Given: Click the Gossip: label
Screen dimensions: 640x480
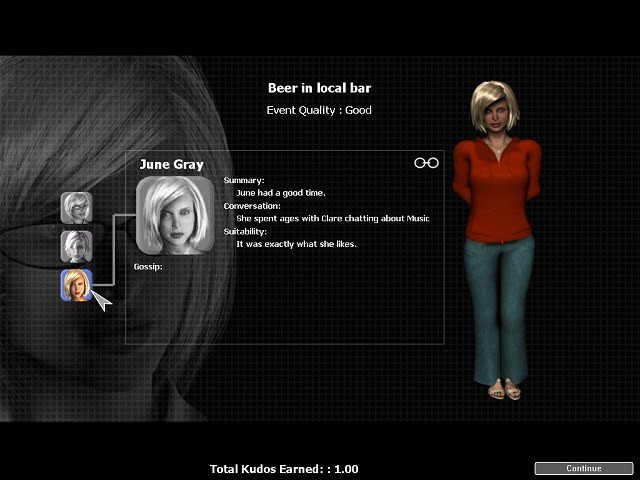Looking at the screenshot, I should click(x=148, y=267).
